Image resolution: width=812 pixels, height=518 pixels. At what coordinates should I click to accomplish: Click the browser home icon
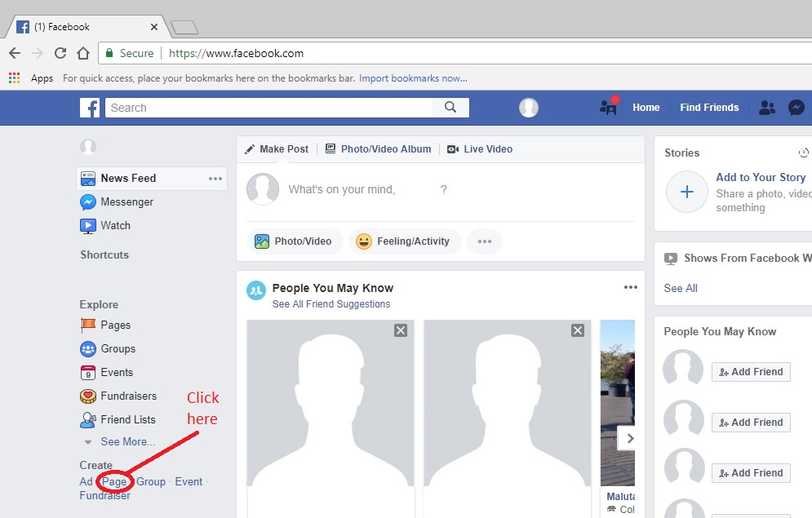[83, 53]
